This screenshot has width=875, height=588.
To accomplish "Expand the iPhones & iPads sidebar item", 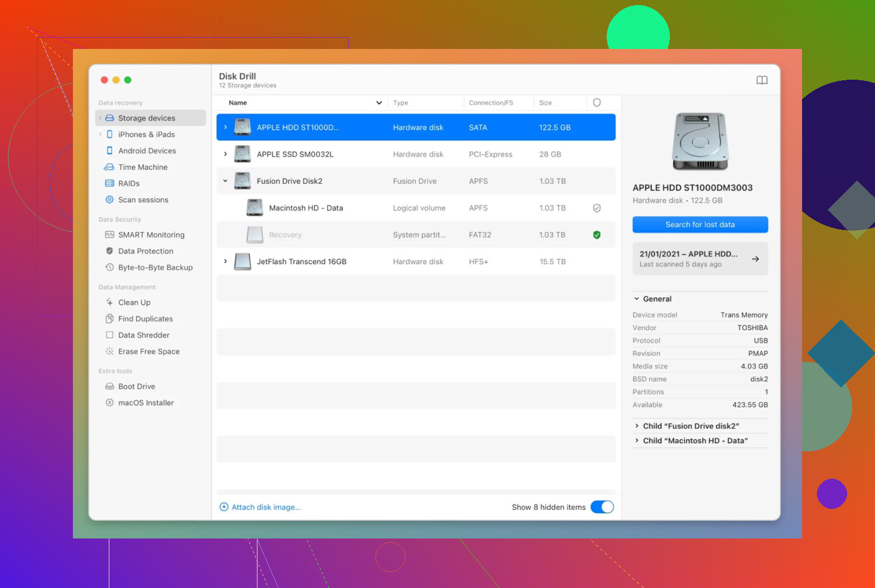I will [100, 134].
